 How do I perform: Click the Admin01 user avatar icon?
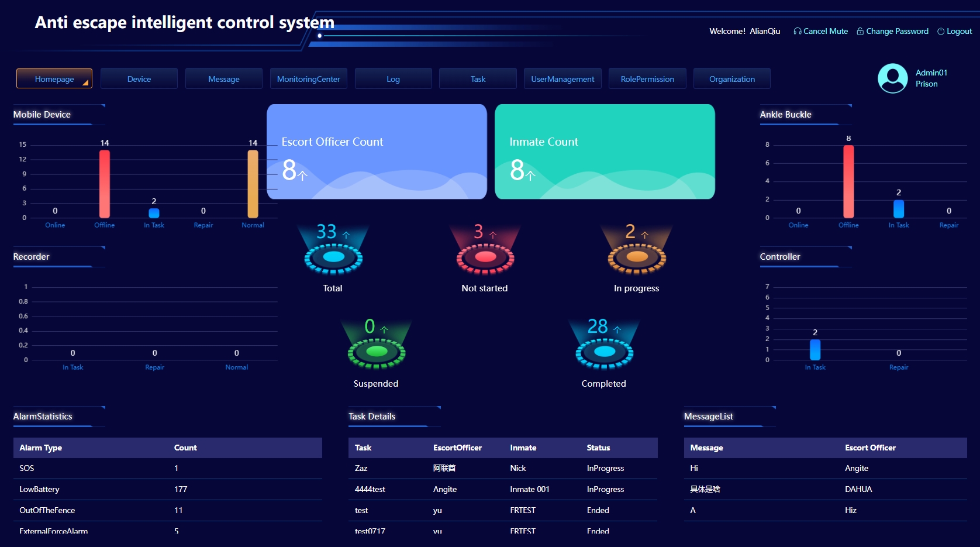click(x=892, y=78)
